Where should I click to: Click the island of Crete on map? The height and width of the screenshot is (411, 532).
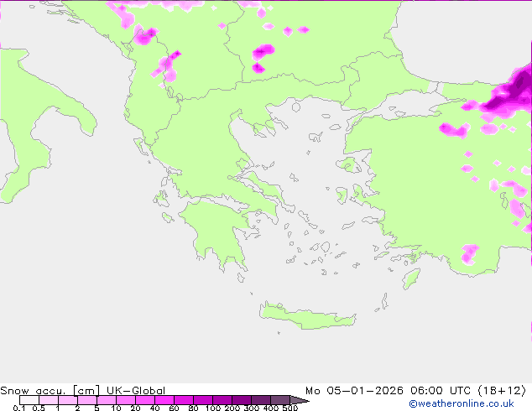pos(307,316)
